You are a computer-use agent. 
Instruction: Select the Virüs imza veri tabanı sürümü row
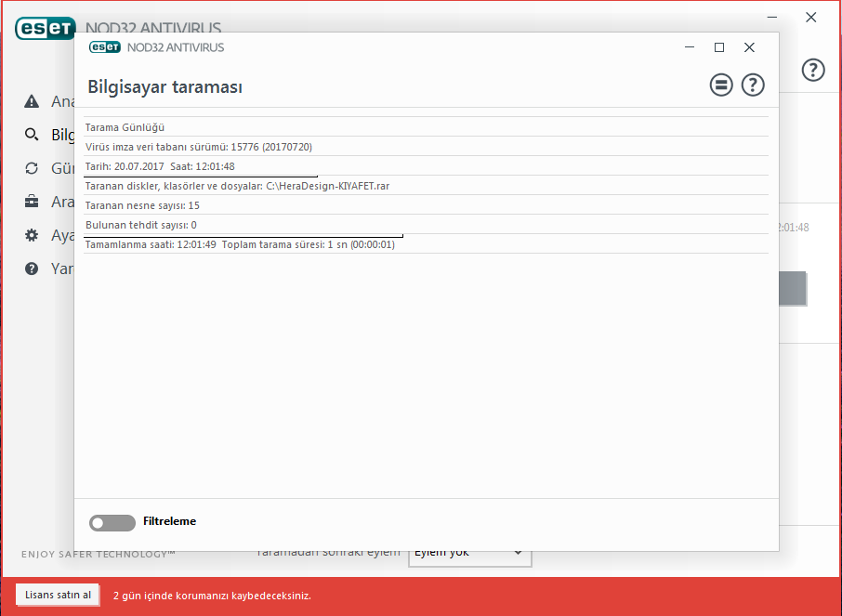pos(426,147)
